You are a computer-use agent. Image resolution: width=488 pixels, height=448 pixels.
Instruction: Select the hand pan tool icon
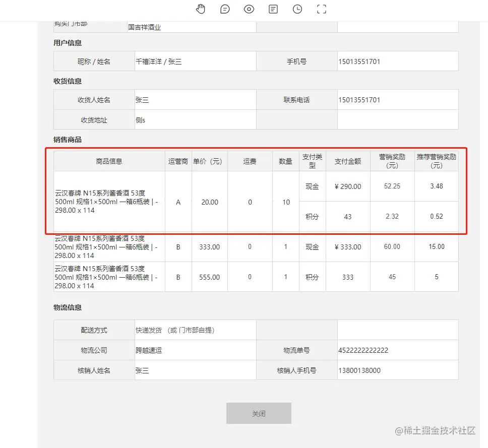coord(201,9)
